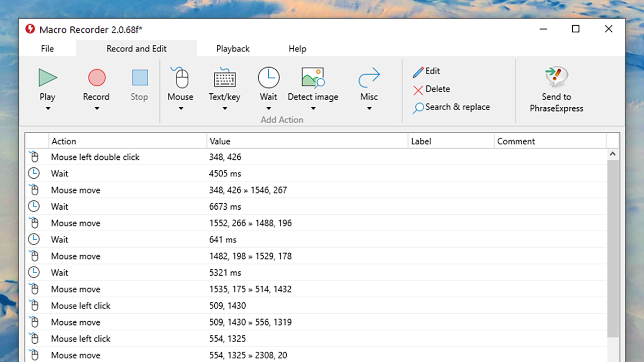Select the value 554, 1325 » 2308, 20
644x362 pixels.
pos(248,355)
